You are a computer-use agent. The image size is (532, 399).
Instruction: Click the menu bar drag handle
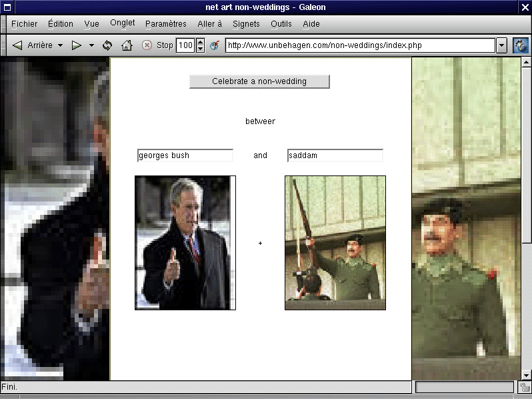click(x=3, y=24)
